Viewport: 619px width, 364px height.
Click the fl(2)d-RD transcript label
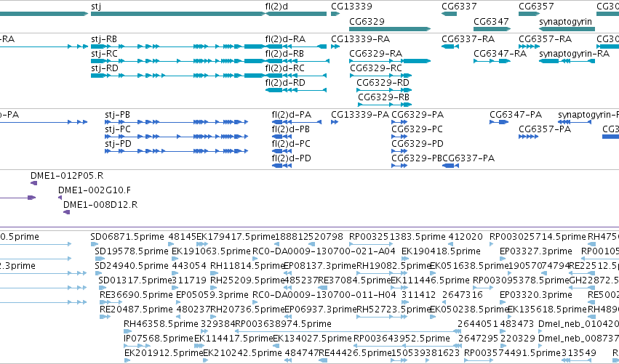285,83
